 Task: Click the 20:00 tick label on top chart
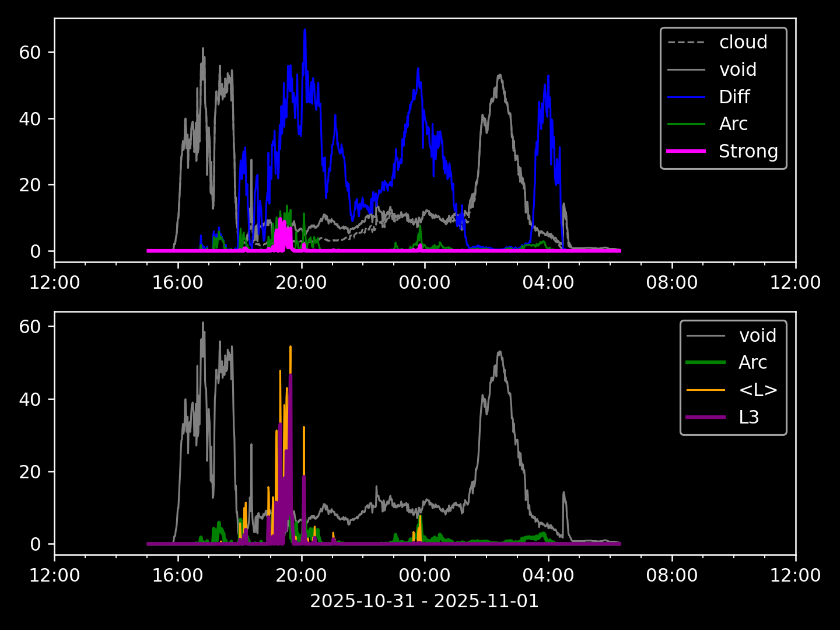click(x=301, y=283)
